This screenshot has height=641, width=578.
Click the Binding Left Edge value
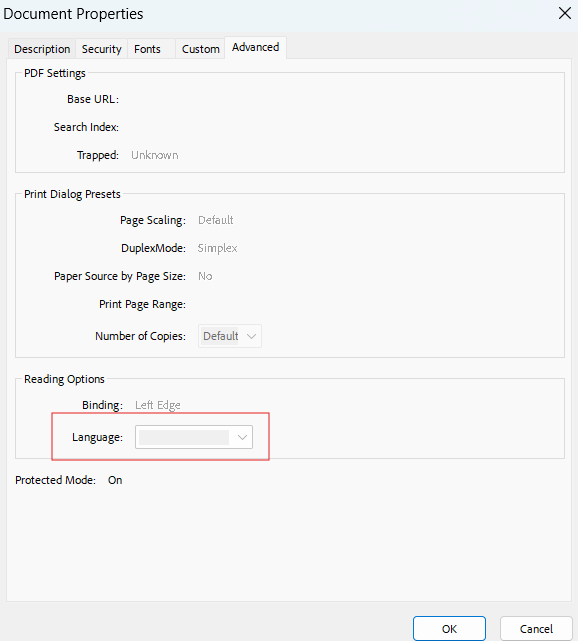[158, 405]
